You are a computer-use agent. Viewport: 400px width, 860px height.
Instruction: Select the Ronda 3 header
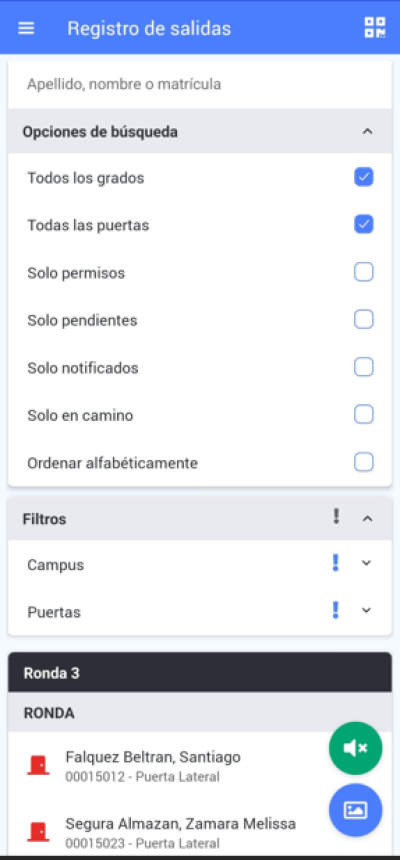pyautogui.click(x=200, y=672)
